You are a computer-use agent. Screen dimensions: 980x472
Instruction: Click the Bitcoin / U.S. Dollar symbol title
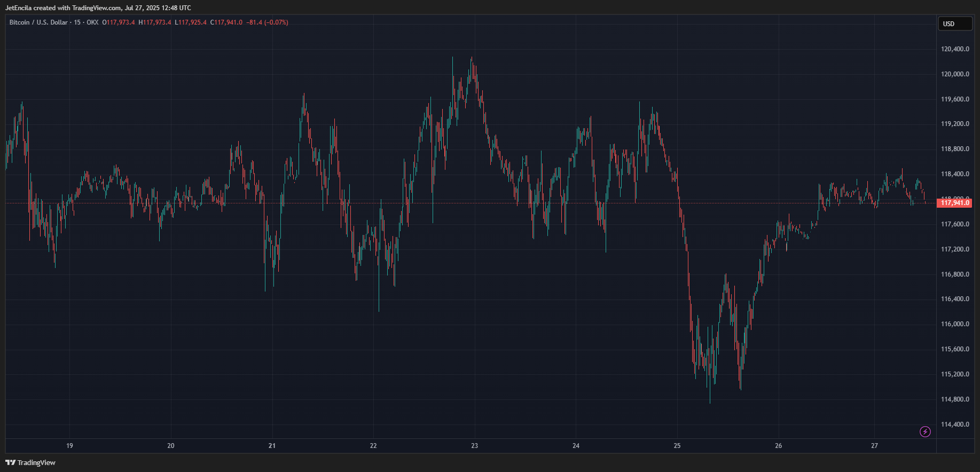(x=38, y=22)
